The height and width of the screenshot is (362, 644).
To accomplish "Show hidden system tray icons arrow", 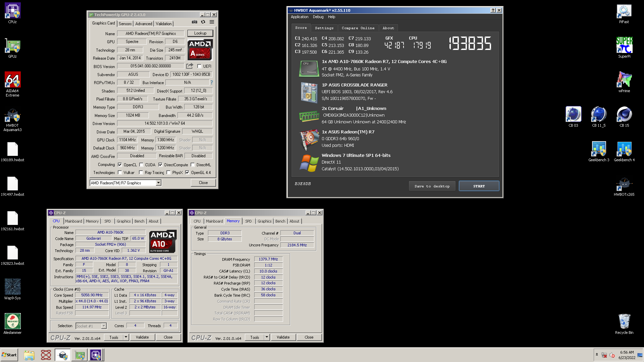I will pyautogui.click(x=597, y=355).
